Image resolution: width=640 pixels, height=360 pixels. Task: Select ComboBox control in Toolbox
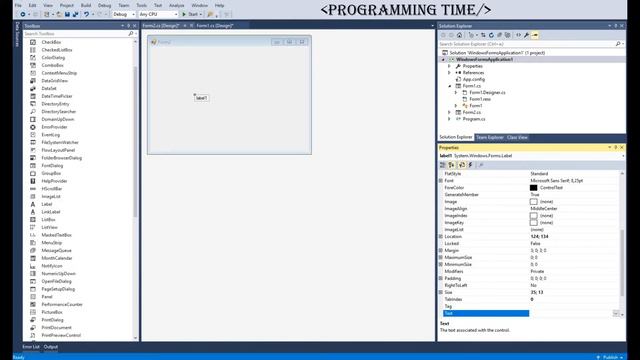(x=53, y=65)
